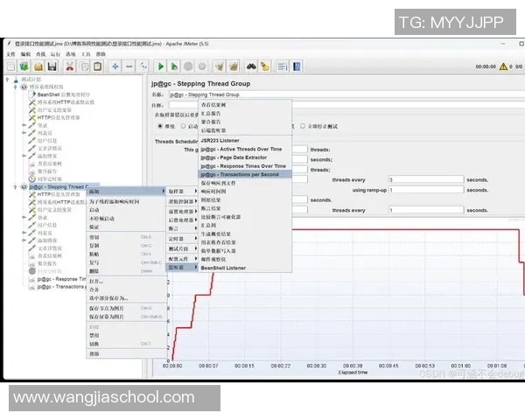Choose jp@gc - Transactions per Second listener
Image resolution: width=525 pixels, height=420 pixels.
[x=241, y=174]
